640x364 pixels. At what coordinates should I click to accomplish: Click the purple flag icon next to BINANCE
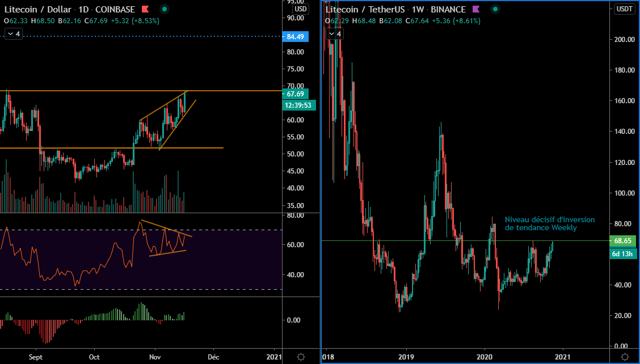475,10
